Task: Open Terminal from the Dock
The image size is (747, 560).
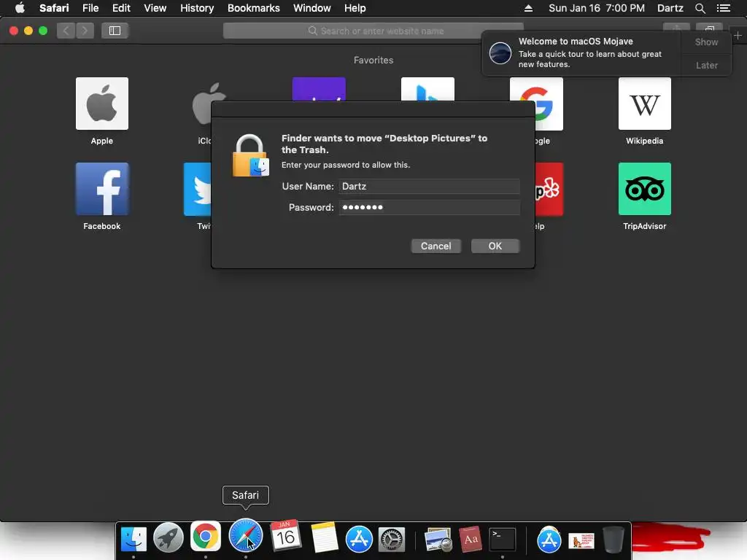Action: 503,540
